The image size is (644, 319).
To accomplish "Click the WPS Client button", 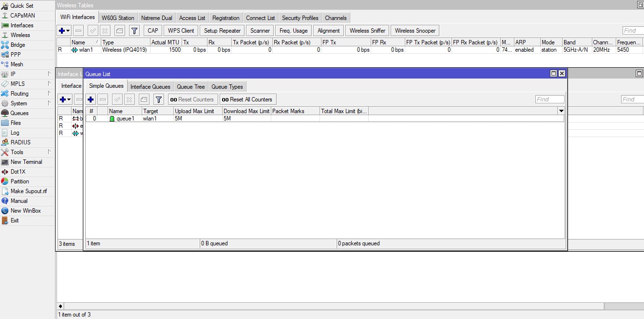I will (181, 30).
